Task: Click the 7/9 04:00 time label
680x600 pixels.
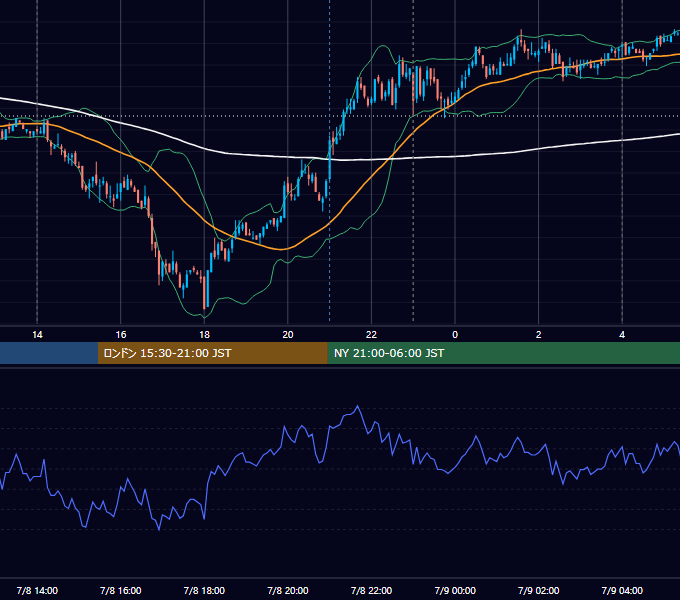Action: point(622,590)
